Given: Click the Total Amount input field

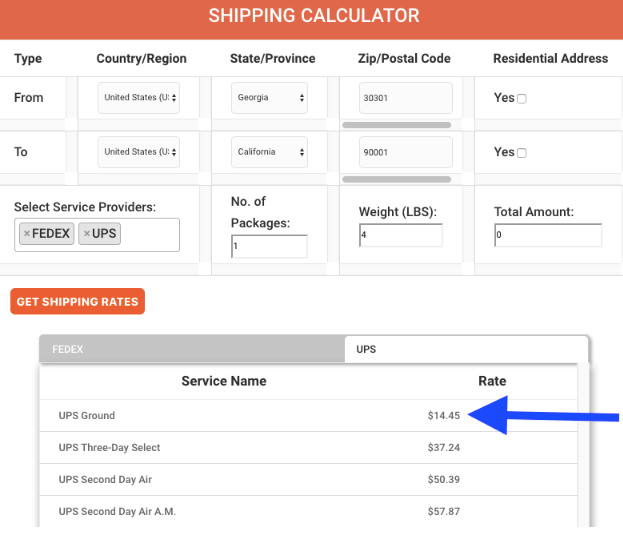Looking at the screenshot, I should (548, 235).
